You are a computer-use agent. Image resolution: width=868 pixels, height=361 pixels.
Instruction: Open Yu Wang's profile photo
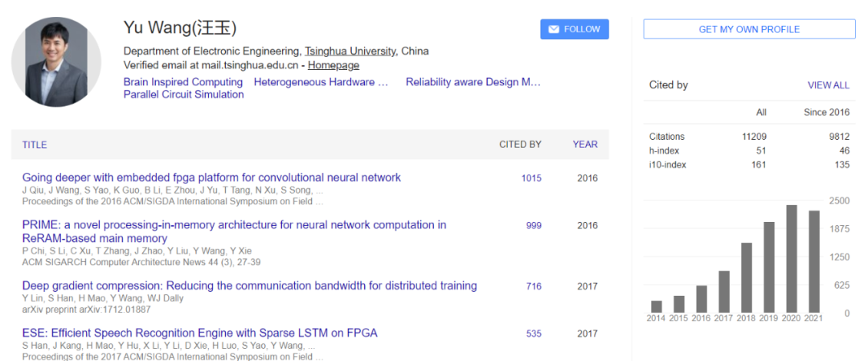point(56,61)
